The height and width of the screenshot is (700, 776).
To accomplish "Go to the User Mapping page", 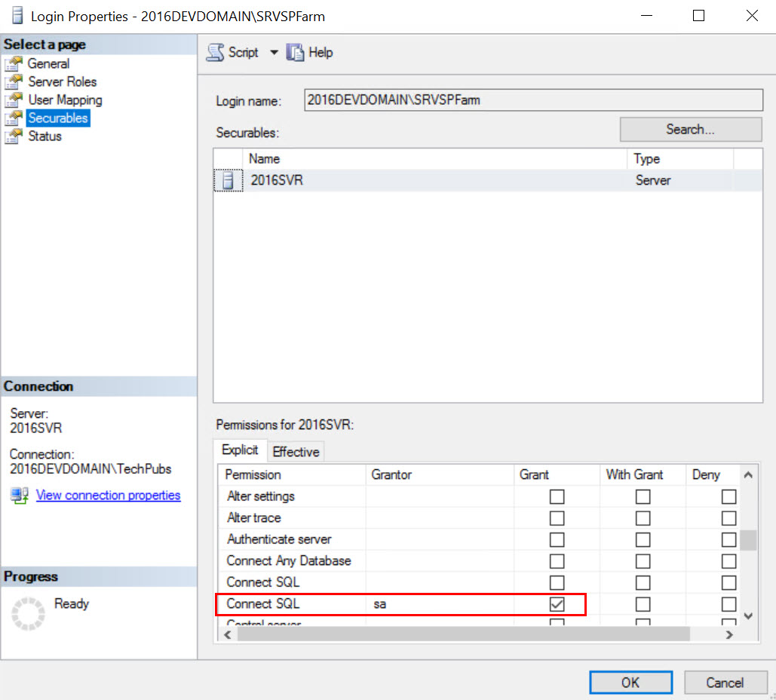I will pos(65,100).
